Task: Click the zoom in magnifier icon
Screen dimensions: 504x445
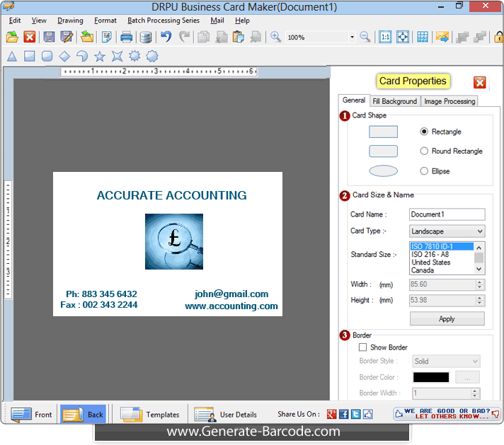Action: (x=275, y=37)
